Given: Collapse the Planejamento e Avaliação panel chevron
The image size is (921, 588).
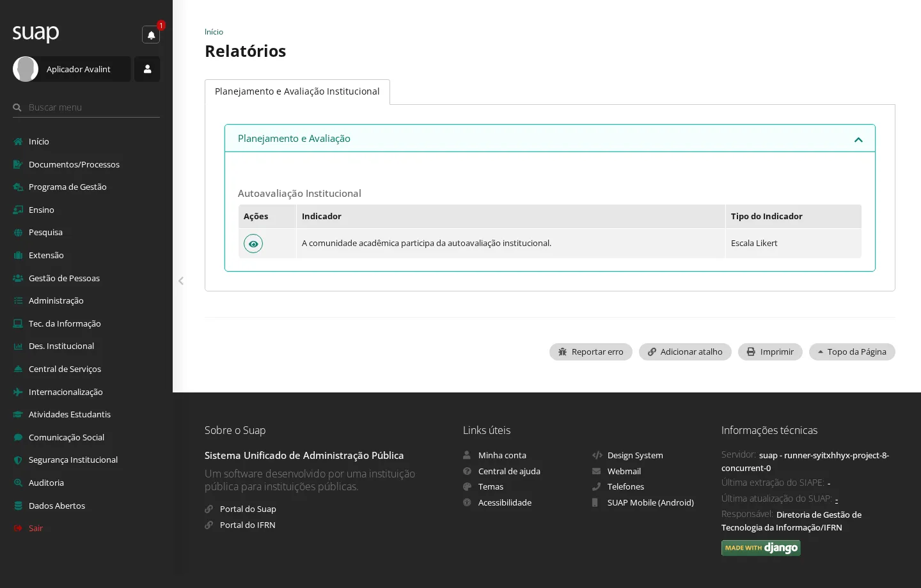Looking at the screenshot, I should click(858, 139).
